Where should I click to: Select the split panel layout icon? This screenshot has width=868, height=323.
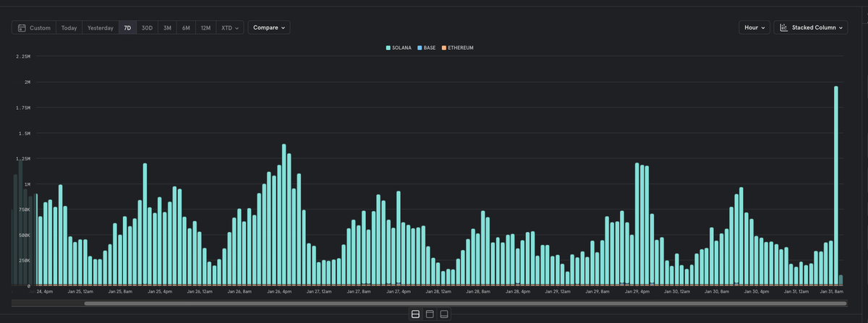point(415,314)
